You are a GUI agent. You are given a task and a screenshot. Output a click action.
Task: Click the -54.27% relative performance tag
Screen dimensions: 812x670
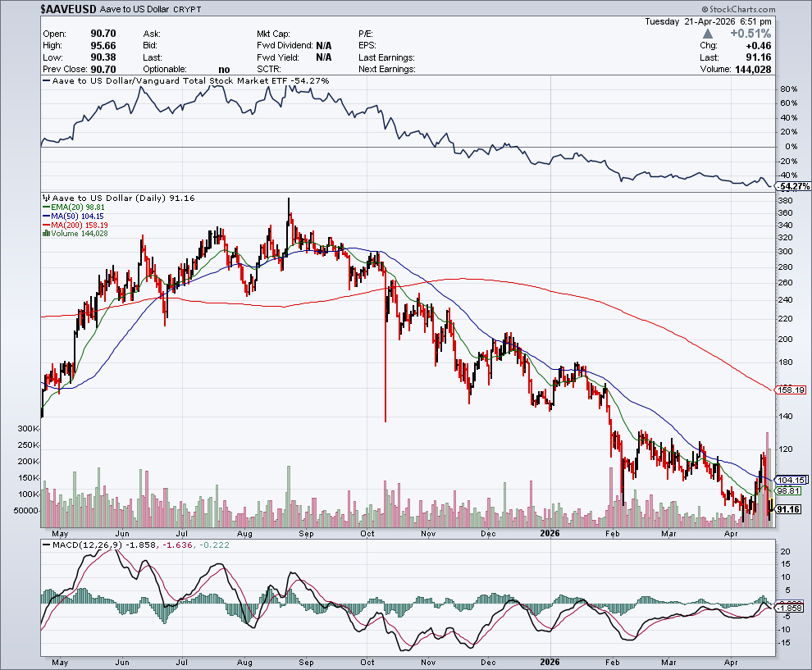794,186
